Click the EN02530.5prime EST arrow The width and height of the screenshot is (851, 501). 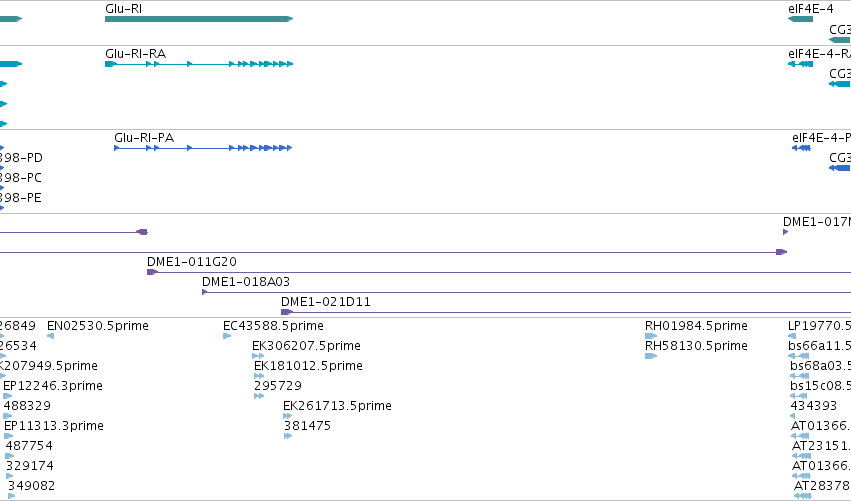point(50,336)
